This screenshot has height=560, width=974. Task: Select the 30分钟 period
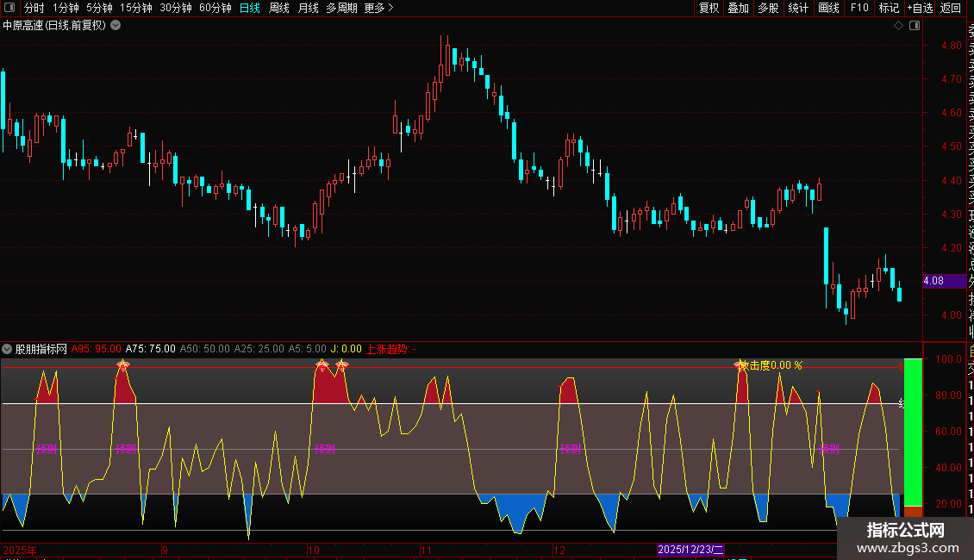[x=176, y=8]
